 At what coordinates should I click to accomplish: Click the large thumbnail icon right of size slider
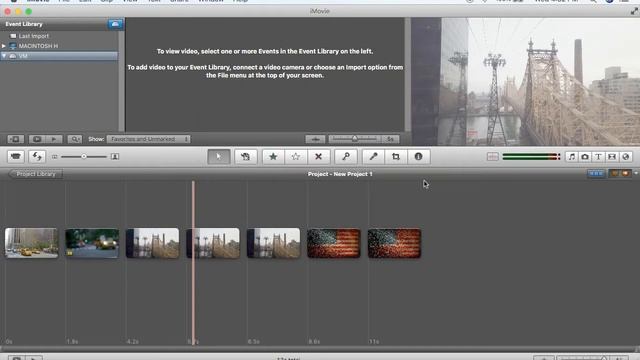click(x=115, y=157)
